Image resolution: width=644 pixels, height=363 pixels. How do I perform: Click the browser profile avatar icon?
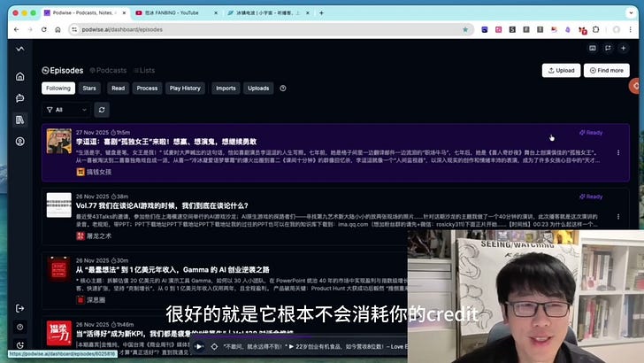point(617,29)
